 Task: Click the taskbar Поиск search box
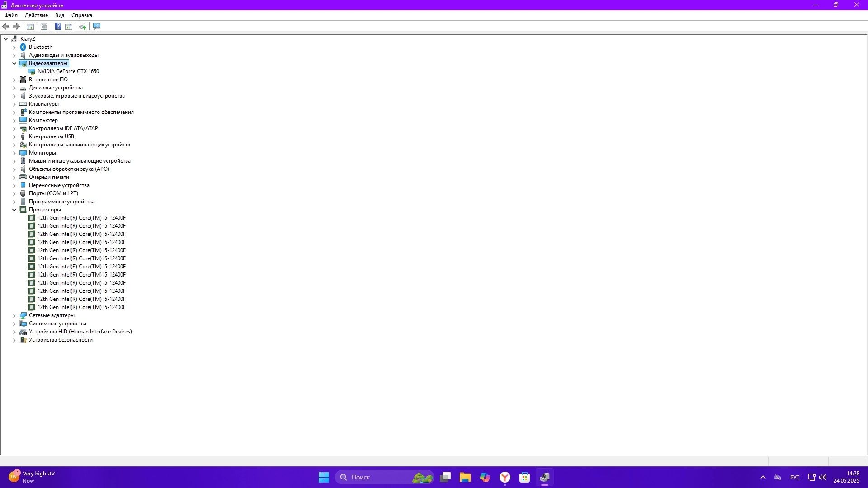385,477
